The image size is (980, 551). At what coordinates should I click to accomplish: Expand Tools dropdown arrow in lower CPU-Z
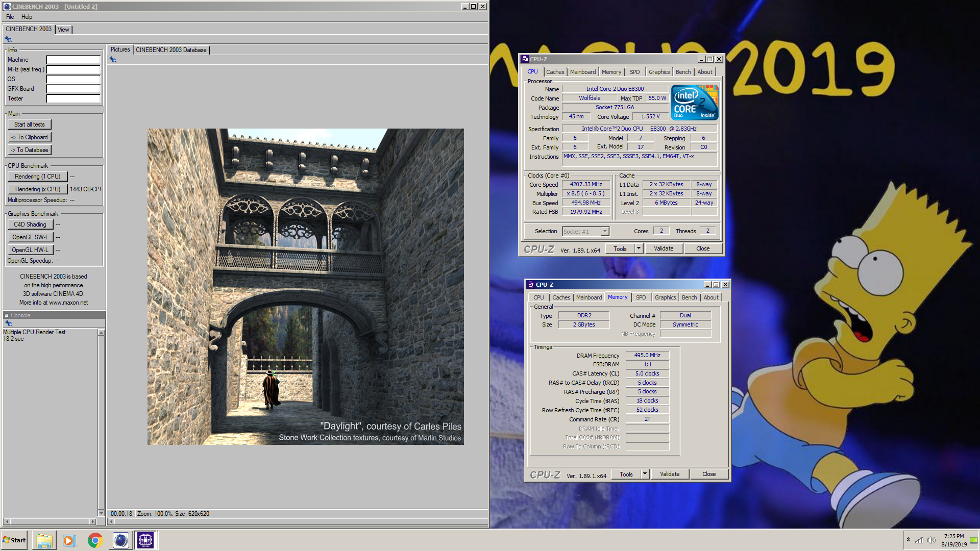[x=645, y=474]
